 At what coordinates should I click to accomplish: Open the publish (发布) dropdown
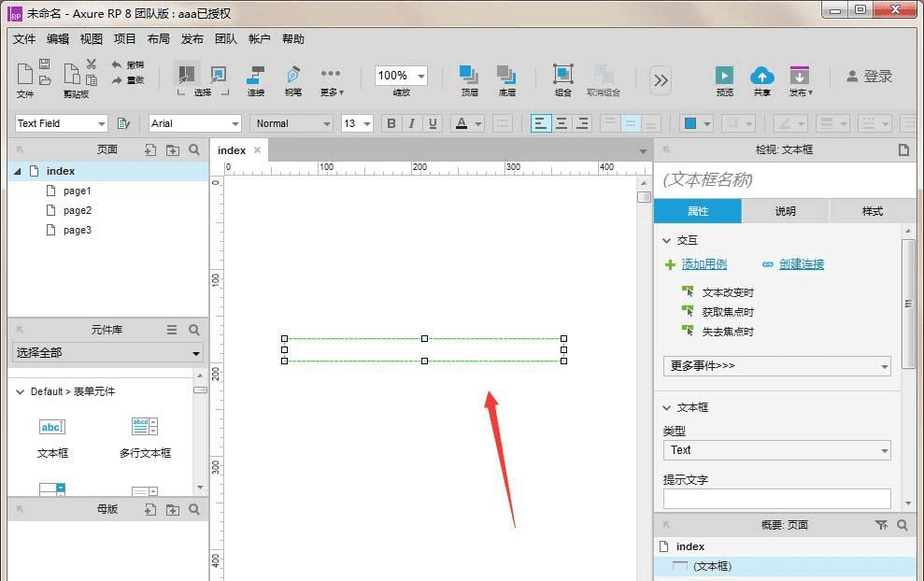point(801,80)
